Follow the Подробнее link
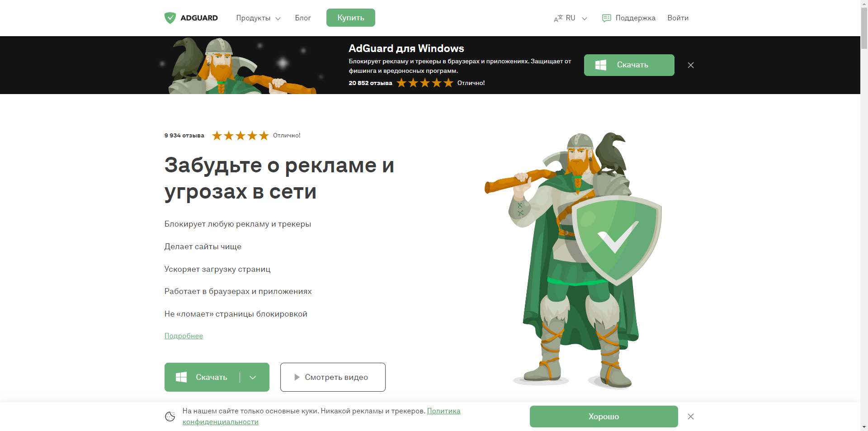 click(184, 336)
